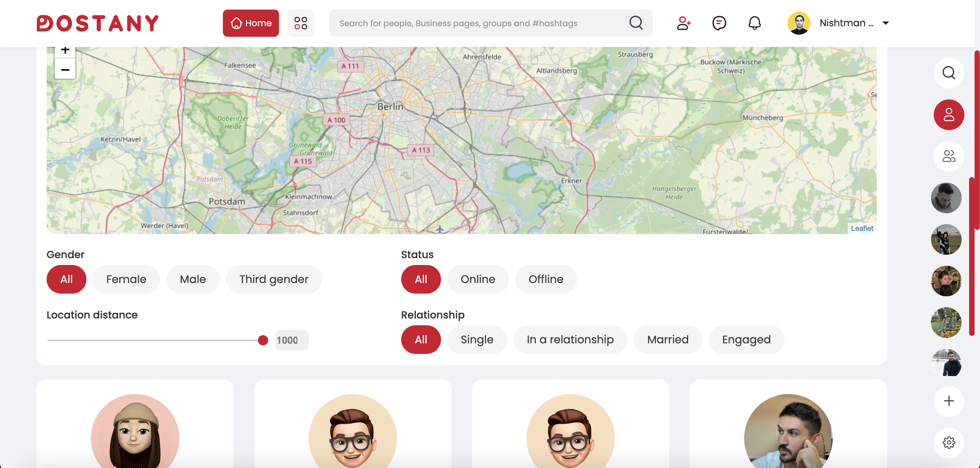This screenshot has width=980, height=468.
Task: Click the add friend icon in header
Action: 683,23
